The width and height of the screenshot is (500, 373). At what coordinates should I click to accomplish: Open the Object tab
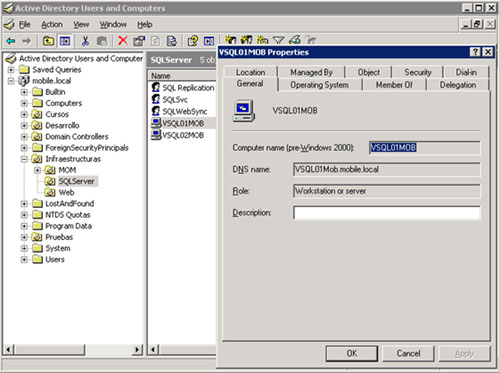pyautogui.click(x=368, y=72)
